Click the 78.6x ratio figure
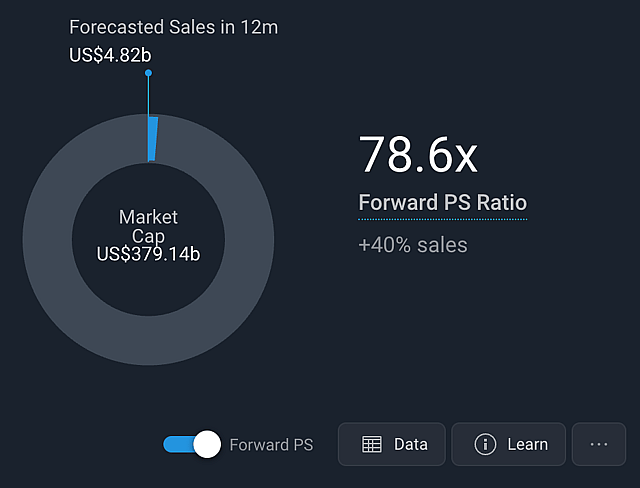 pyautogui.click(x=418, y=155)
